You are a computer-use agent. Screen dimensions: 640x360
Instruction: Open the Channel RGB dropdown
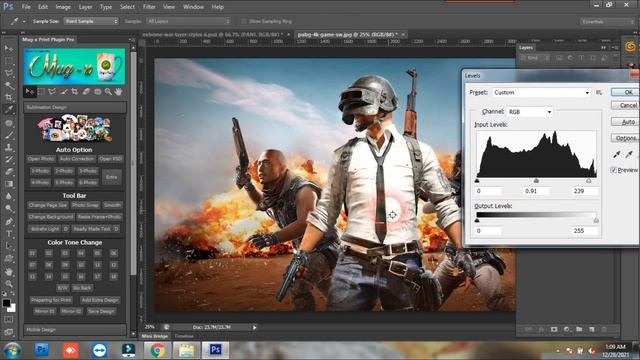tap(530, 111)
